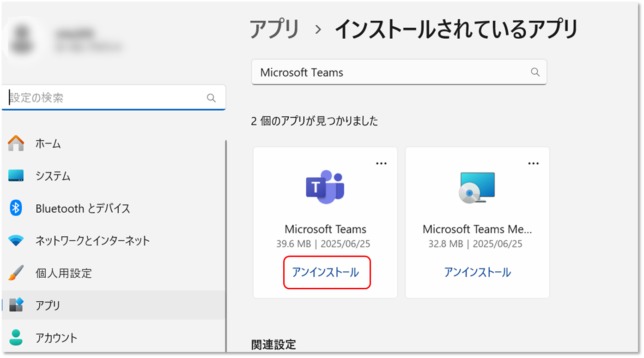The height and width of the screenshot is (358, 644).
Task: Click the Apps icon in sidebar
Action: tap(16, 305)
